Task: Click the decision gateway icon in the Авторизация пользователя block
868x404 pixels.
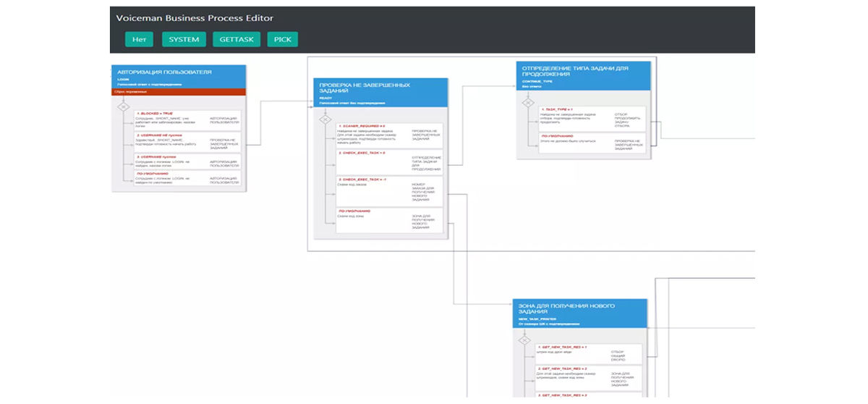Action: click(x=123, y=107)
